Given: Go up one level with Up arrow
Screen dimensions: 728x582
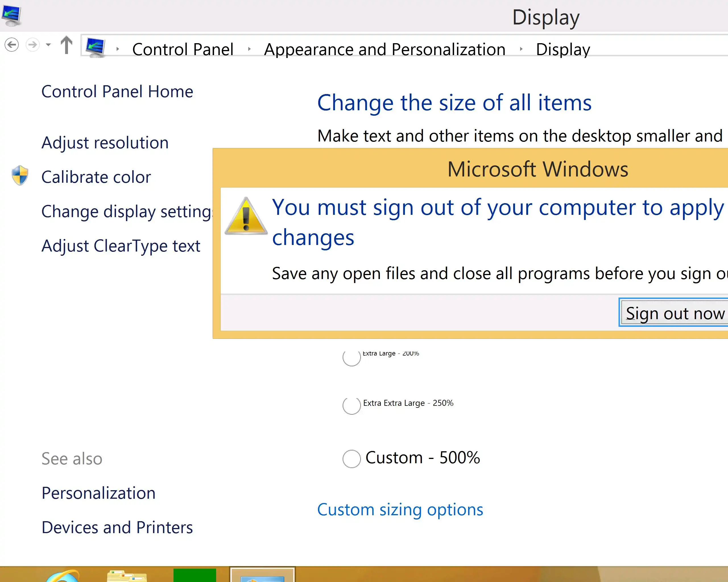Looking at the screenshot, I should [x=66, y=45].
